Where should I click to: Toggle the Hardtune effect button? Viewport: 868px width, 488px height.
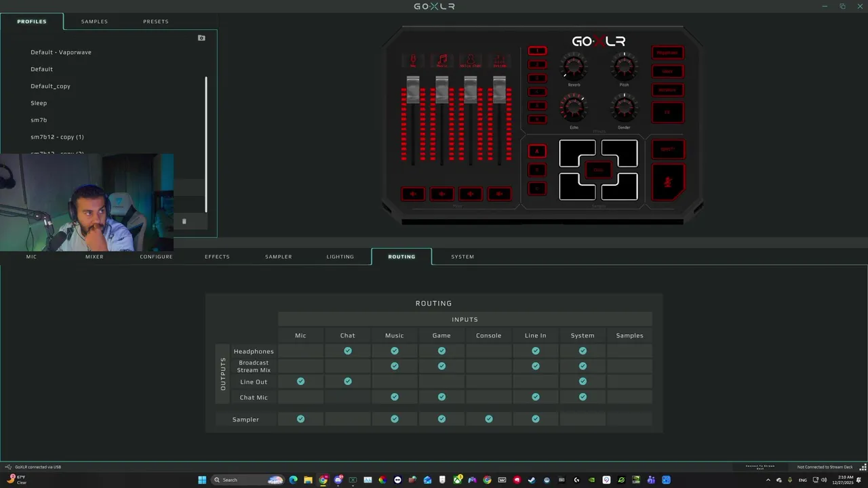tap(668, 90)
